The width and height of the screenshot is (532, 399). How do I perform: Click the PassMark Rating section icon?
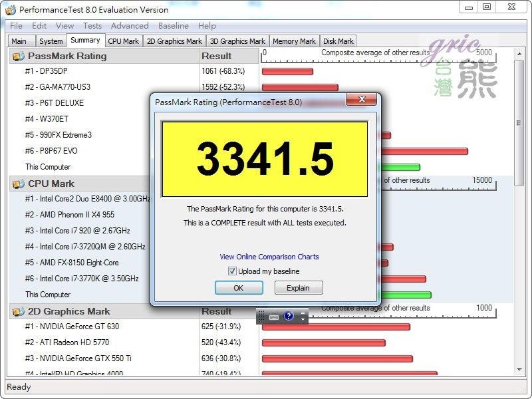tap(19, 56)
